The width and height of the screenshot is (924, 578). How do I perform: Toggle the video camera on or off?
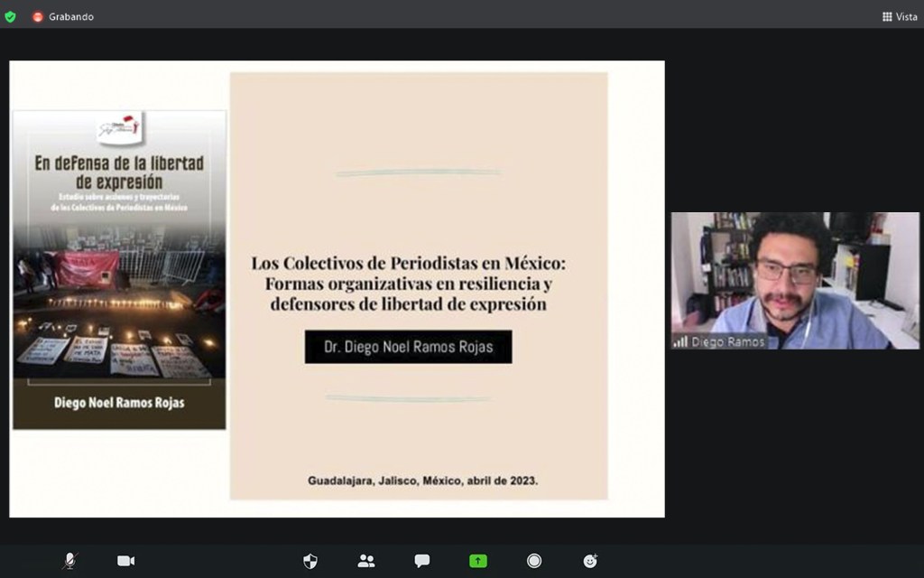(x=125, y=561)
